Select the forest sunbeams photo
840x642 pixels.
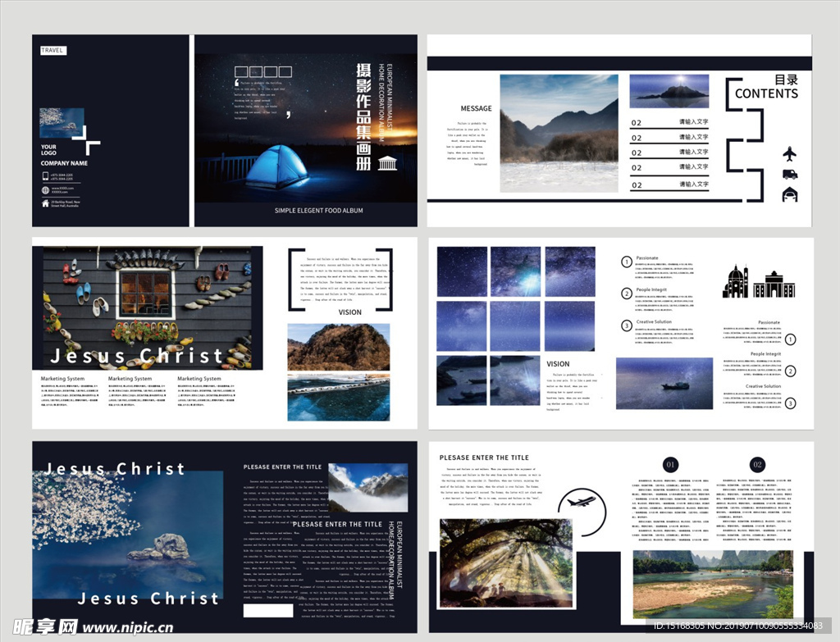(x=506, y=562)
